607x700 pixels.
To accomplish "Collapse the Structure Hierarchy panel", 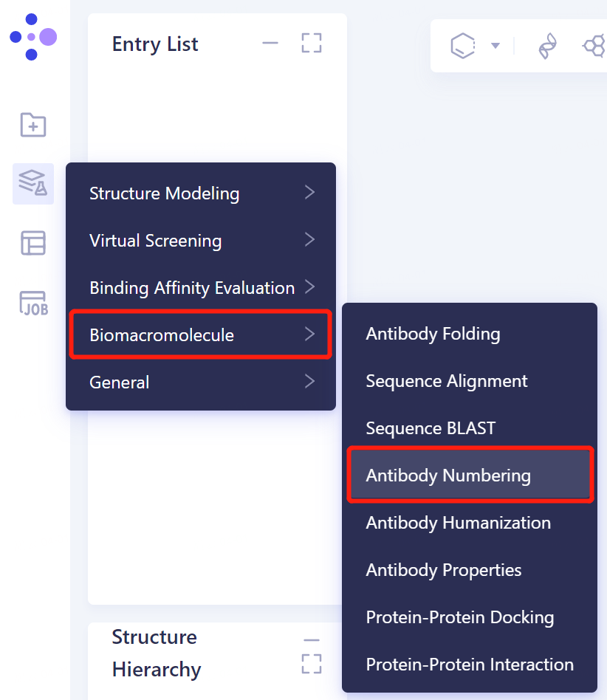I will [311, 638].
